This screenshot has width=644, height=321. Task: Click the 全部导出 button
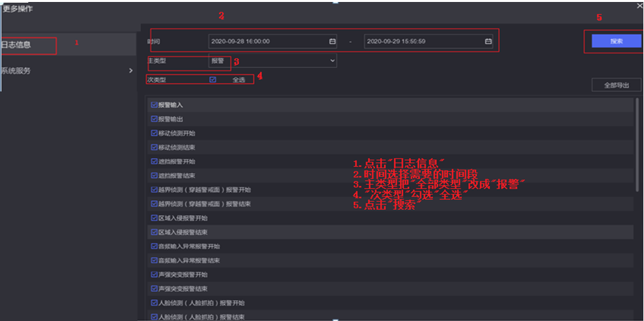[616, 85]
